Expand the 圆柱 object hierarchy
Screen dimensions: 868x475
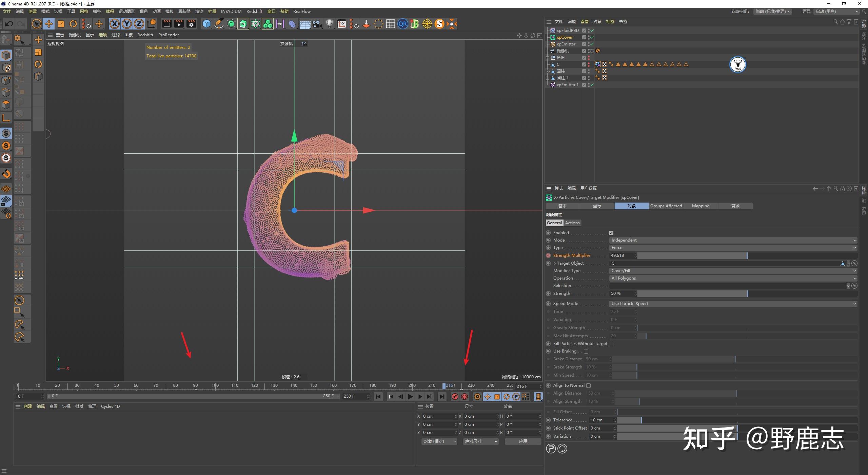[x=548, y=71]
